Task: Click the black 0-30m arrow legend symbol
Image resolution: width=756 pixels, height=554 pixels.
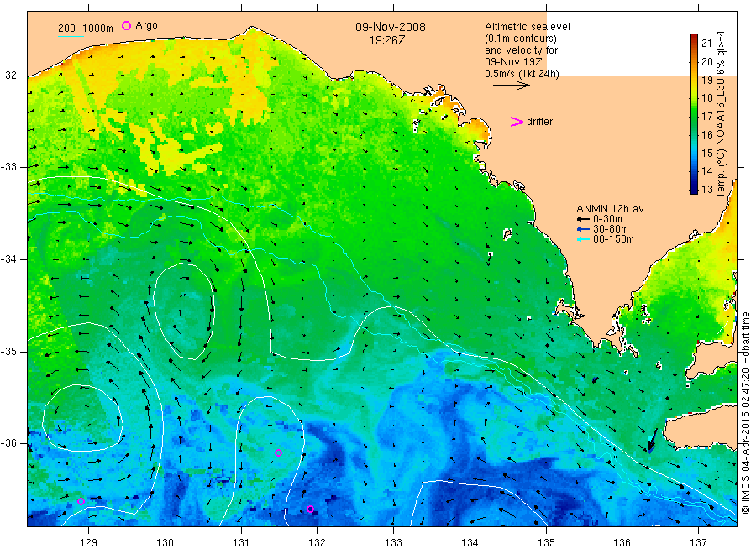Action: [x=583, y=219]
